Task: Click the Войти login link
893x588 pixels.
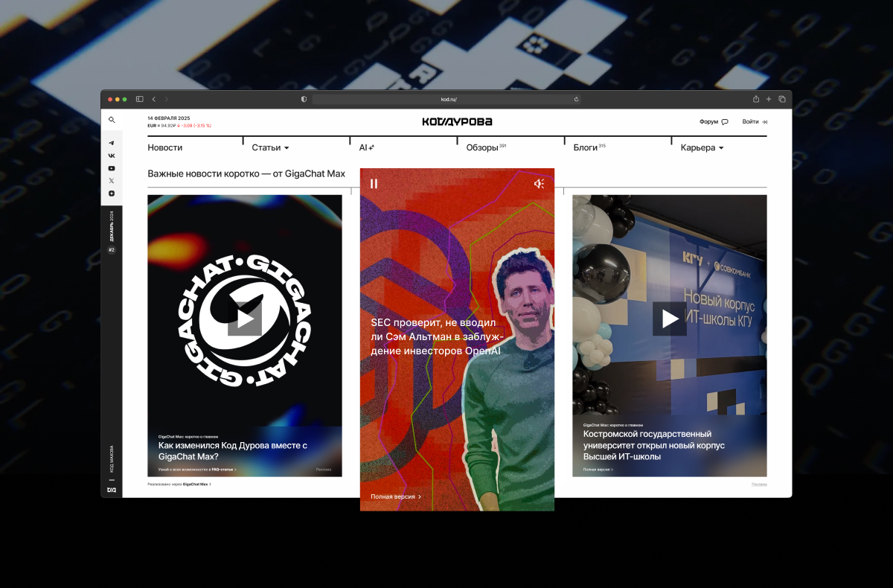Action: point(750,121)
